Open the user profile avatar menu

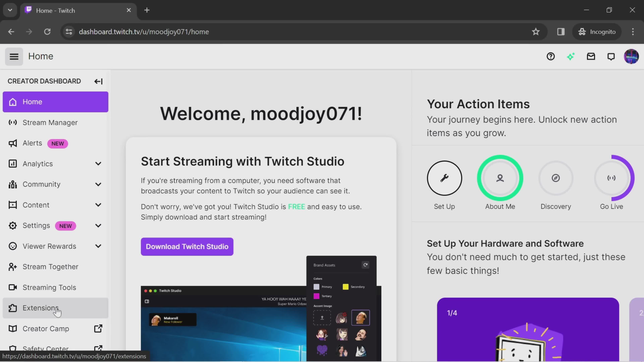pos(631,56)
